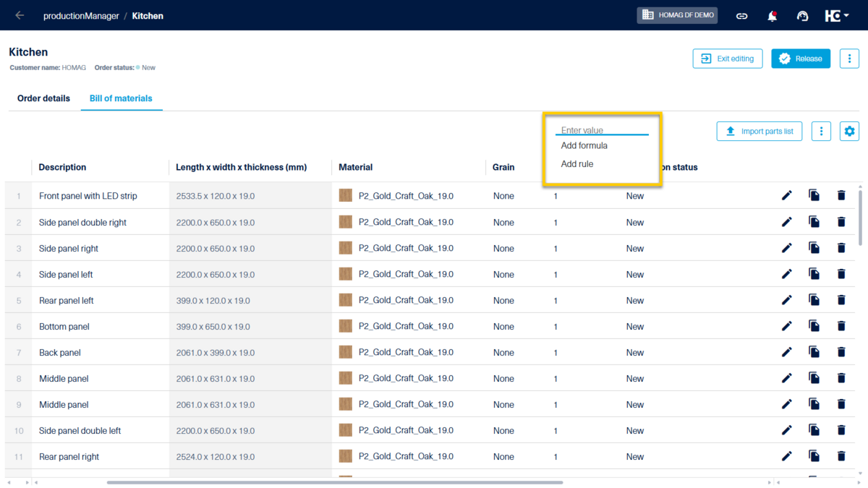The image size is (868, 488).
Task: Delete the Bottom panel row
Action: tap(841, 326)
